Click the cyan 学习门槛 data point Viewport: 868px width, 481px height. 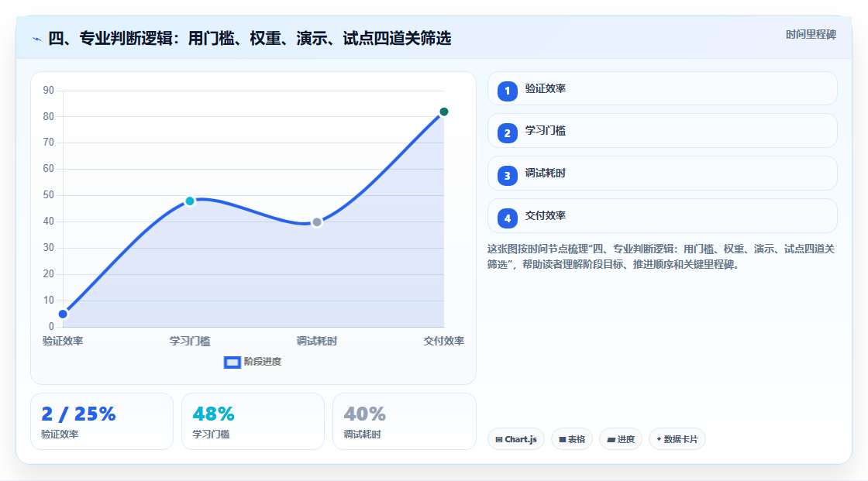[x=190, y=201]
